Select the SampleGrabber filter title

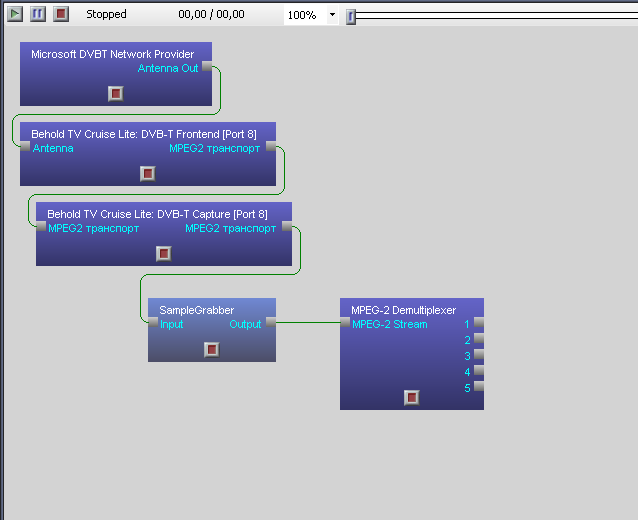[x=196, y=310]
